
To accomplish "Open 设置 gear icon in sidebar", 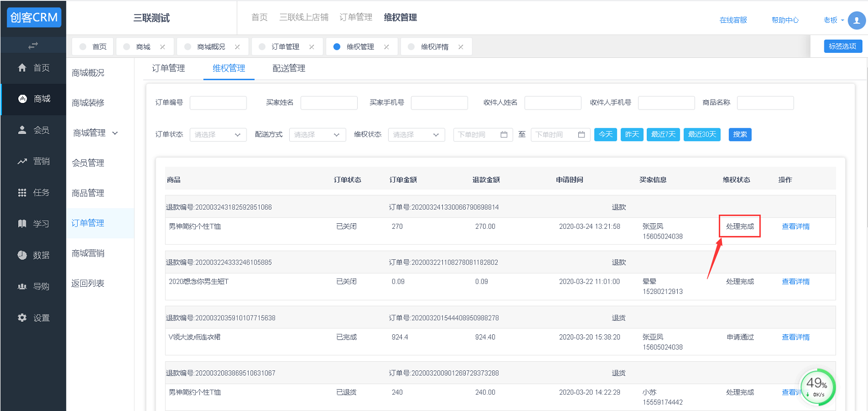I will 22,318.
